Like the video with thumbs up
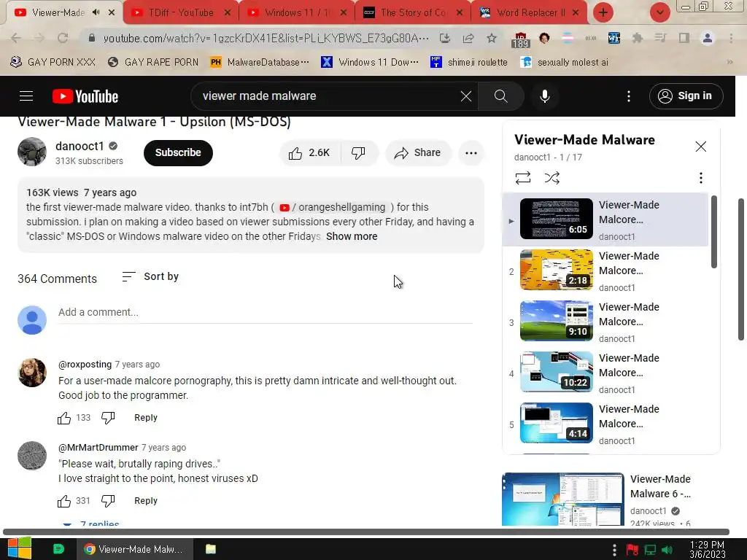The image size is (747, 560). (x=309, y=153)
